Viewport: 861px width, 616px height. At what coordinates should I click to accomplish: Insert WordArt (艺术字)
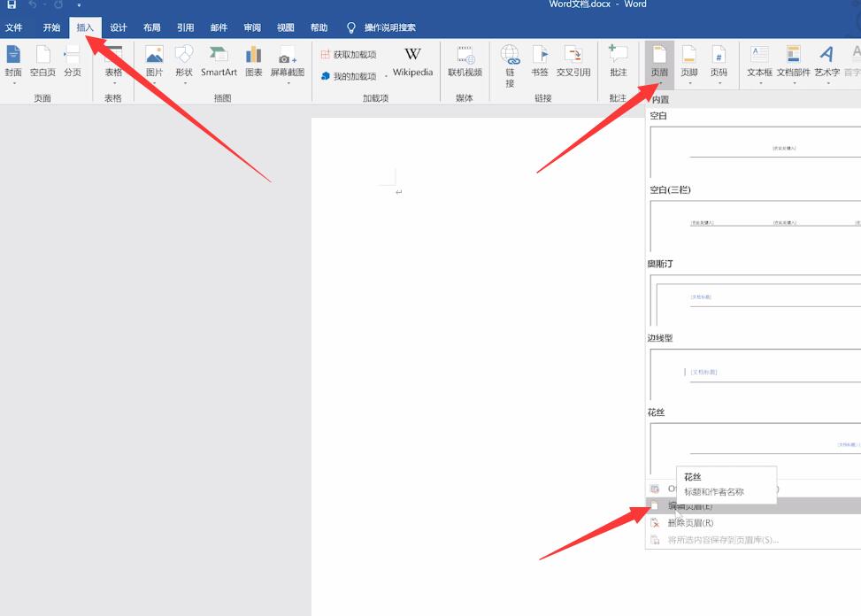(827, 64)
